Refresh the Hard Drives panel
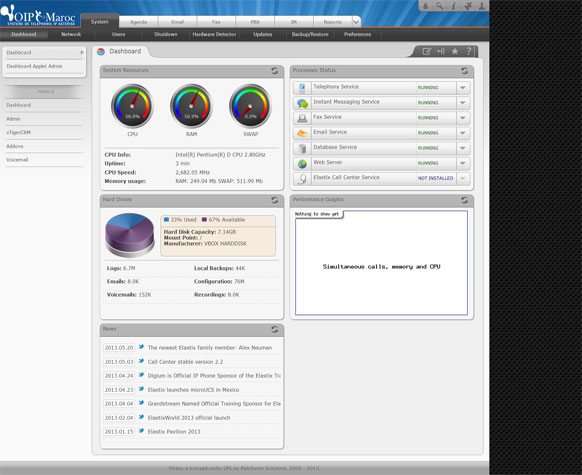Image resolution: width=582 pixels, height=475 pixels. [275, 200]
